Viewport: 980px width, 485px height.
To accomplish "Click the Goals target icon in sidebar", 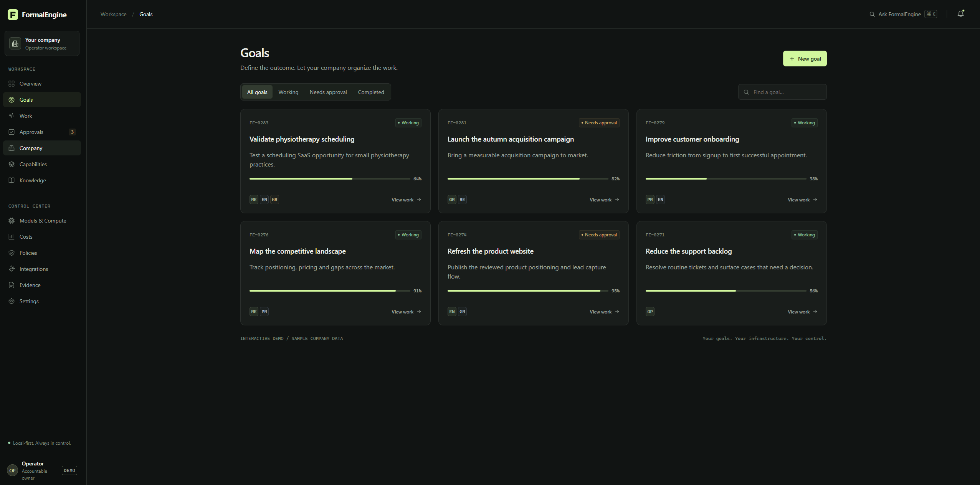I will [x=12, y=100].
